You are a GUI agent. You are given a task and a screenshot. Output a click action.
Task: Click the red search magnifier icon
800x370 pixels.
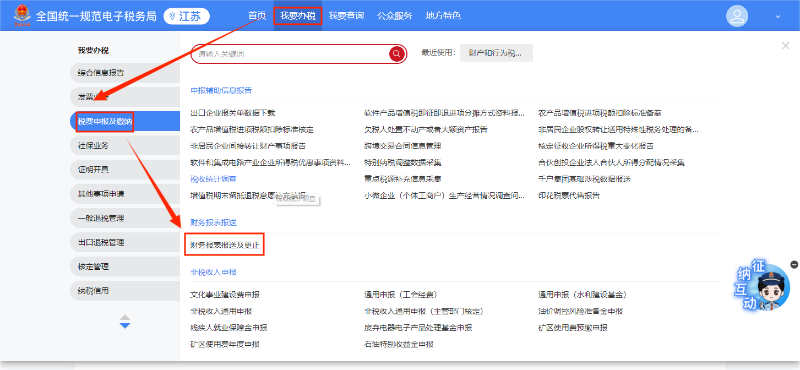coord(397,54)
